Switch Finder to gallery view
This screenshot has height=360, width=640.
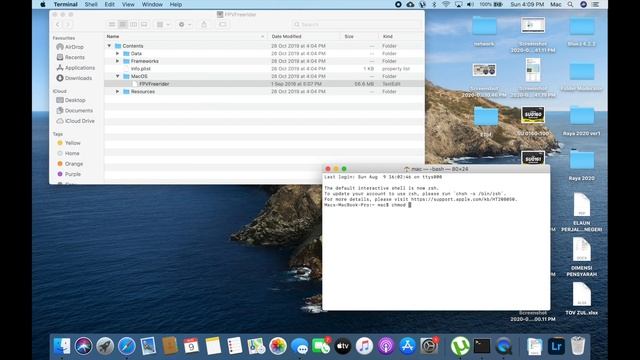click(144, 24)
